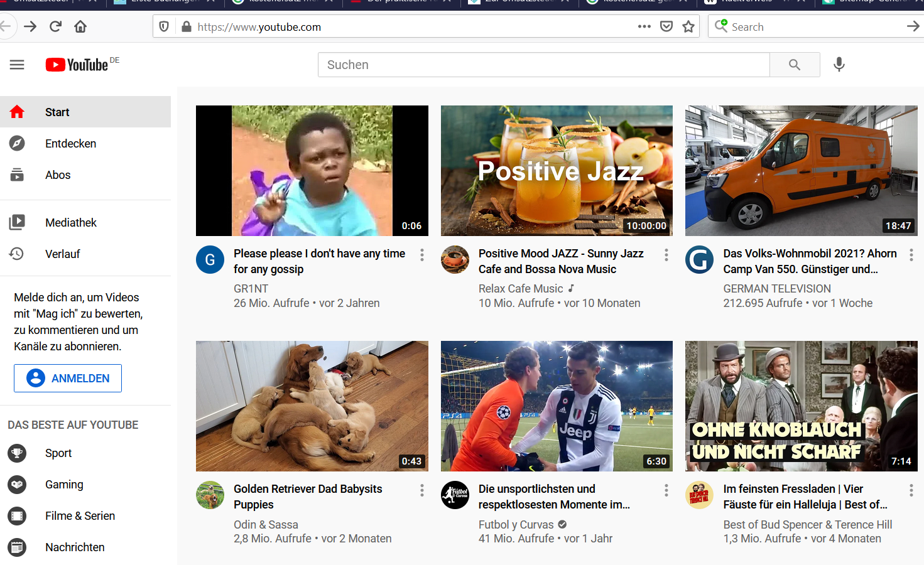Click Filme & Serien label in sidebar
The image size is (924, 565).
point(80,515)
